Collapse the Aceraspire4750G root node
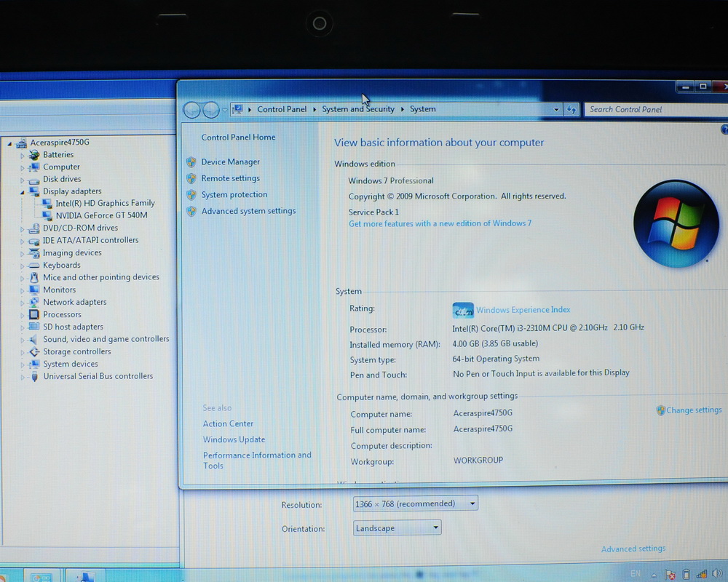 coord(9,144)
